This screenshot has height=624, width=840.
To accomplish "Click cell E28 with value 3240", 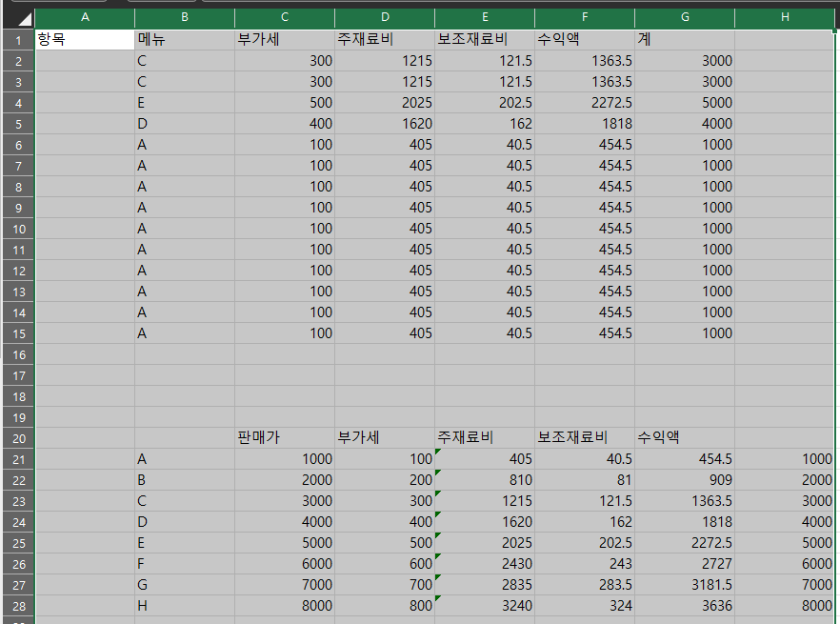I will pos(485,606).
